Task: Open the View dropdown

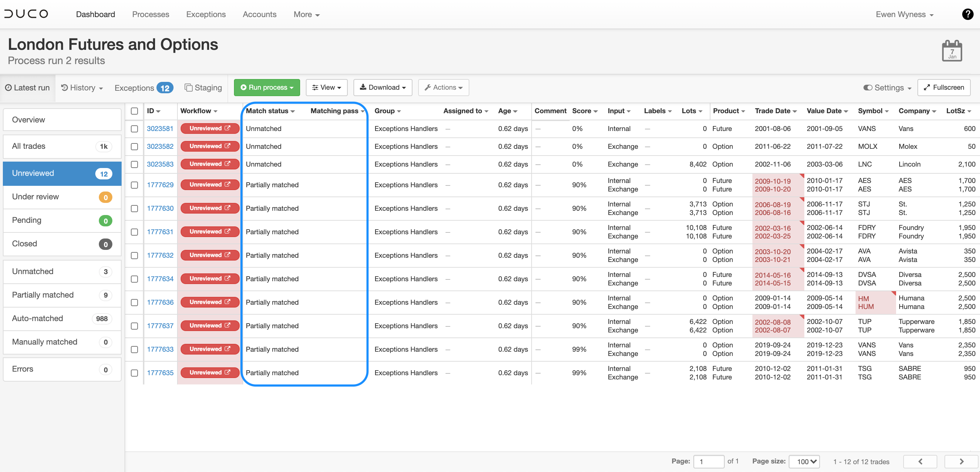Action: [x=326, y=88]
